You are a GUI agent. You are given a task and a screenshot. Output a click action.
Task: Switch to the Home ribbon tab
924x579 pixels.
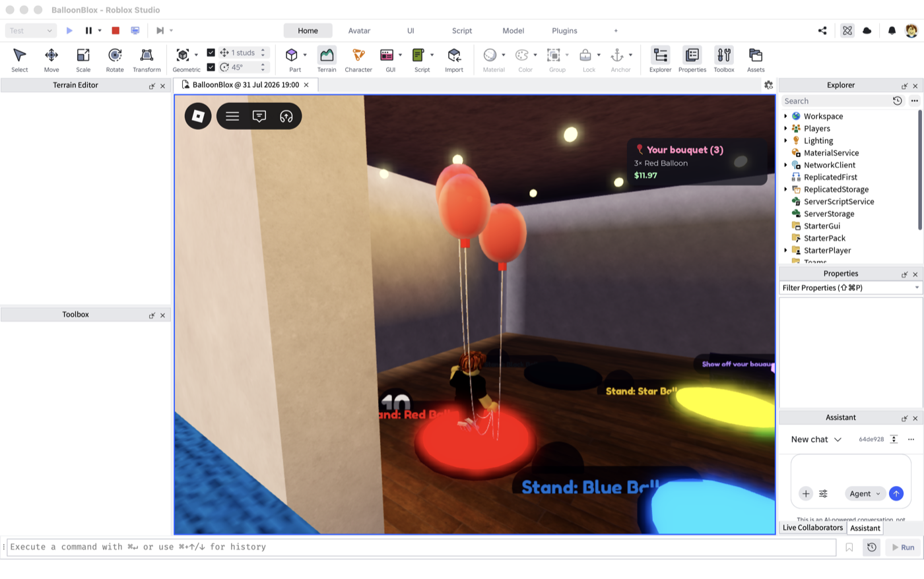tap(308, 30)
